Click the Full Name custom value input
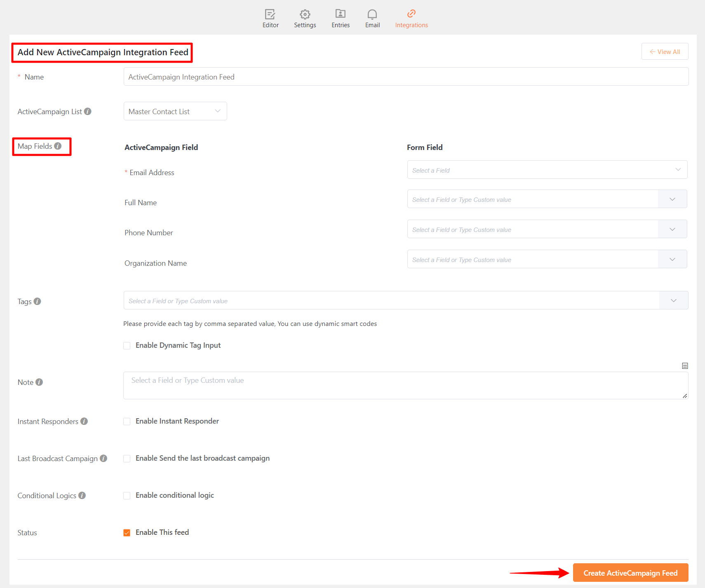The width and height of the screenshot is (705, 588). pos(533,199)
